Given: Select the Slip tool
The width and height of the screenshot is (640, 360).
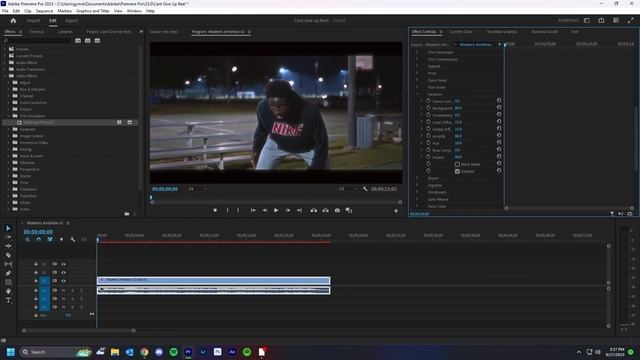Looking at the screenshot, I should click(8, 264).
